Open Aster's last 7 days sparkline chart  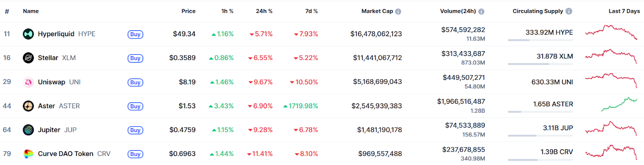click(x=619, y=104)
